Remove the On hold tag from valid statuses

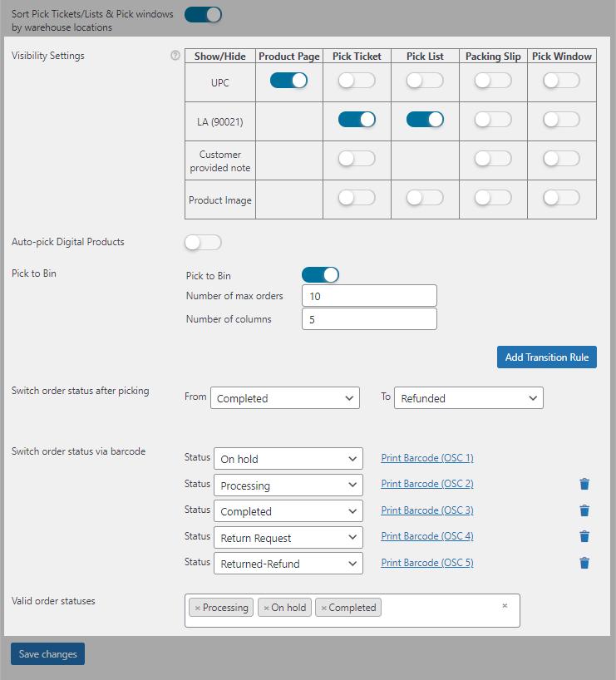pyautogui.click(x=266, y=609)
